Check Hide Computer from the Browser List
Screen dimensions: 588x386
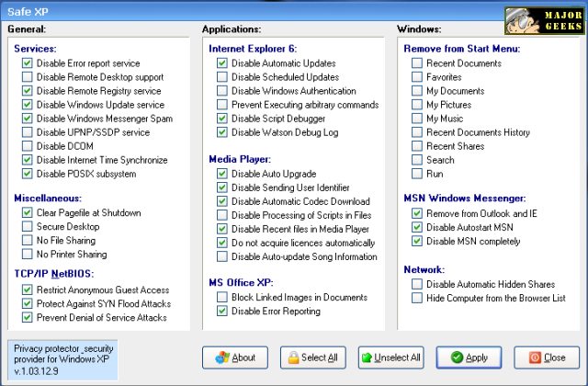417,298
